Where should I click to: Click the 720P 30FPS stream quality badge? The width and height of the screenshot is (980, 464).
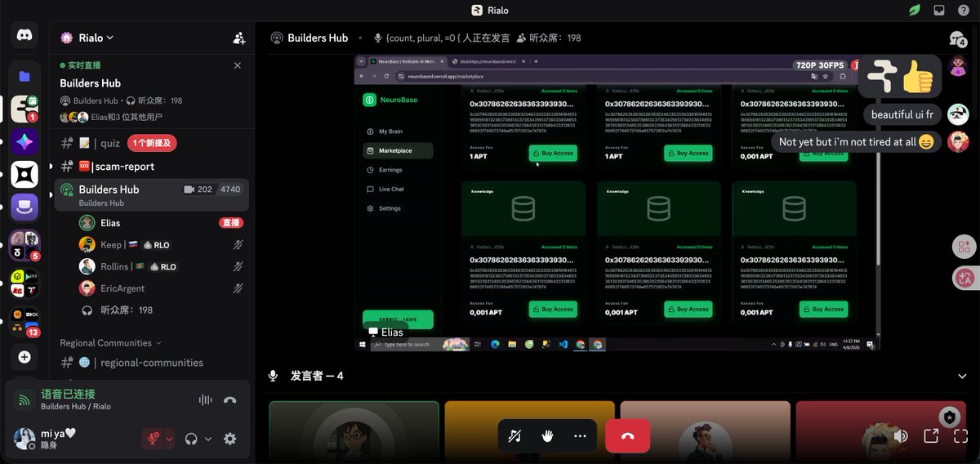point(819,65)
